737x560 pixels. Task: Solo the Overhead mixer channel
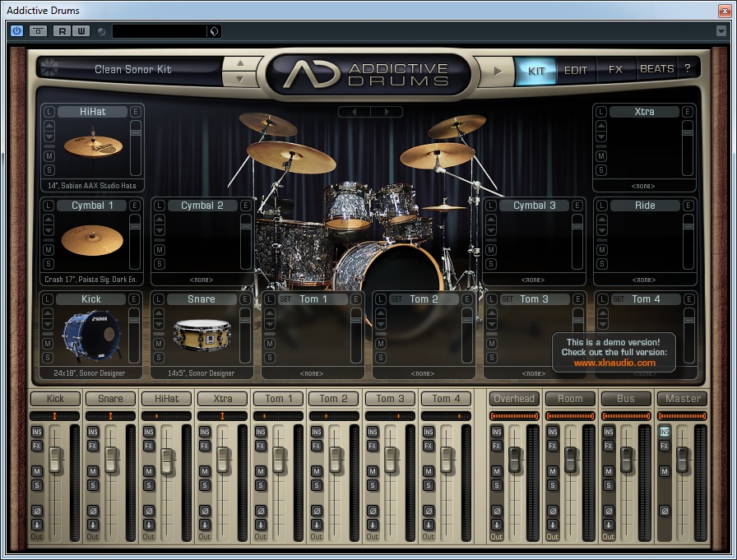pyautogui.click(x=496, y=485)
